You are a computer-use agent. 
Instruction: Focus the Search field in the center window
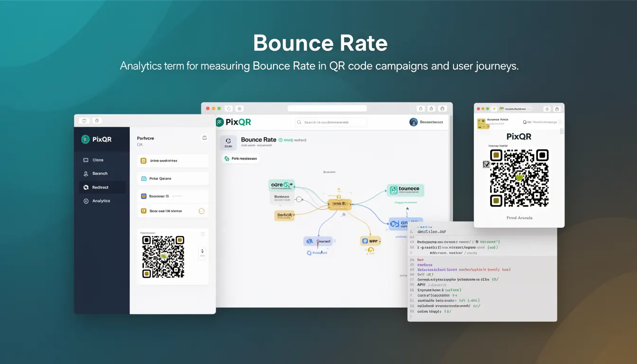331,122
